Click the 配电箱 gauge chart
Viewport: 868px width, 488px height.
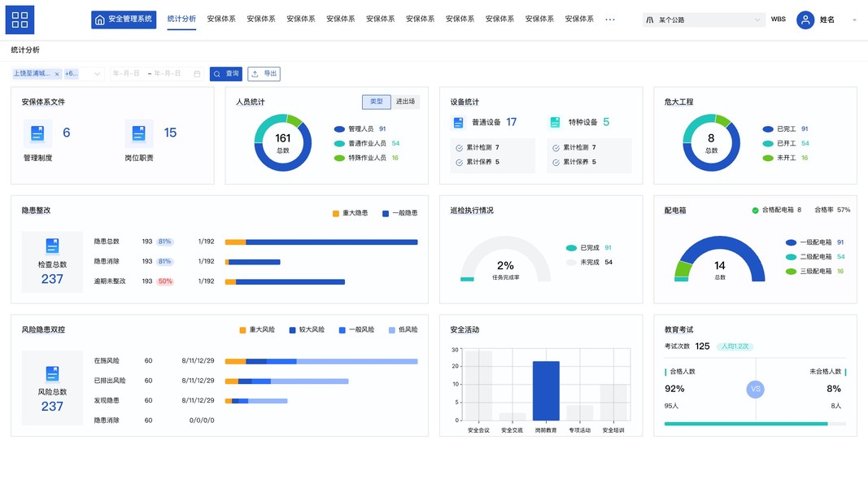[x=720, y=259]
